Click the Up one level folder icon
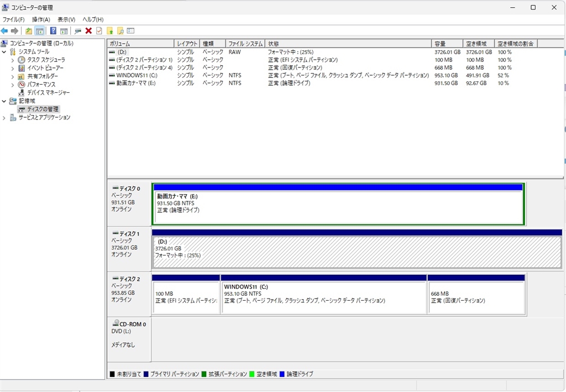566x392 pixels. (x=29, y=31)
